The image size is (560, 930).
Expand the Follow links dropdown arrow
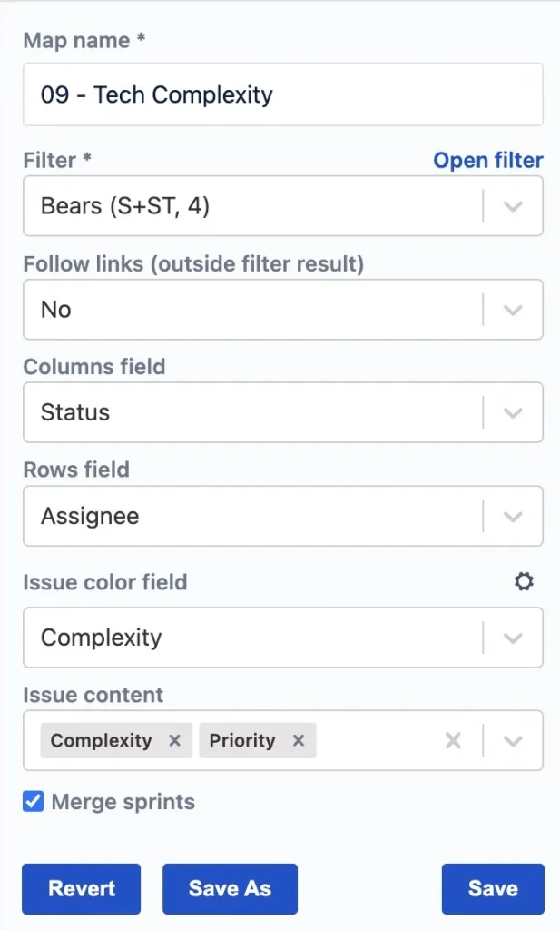coord(513,310)
